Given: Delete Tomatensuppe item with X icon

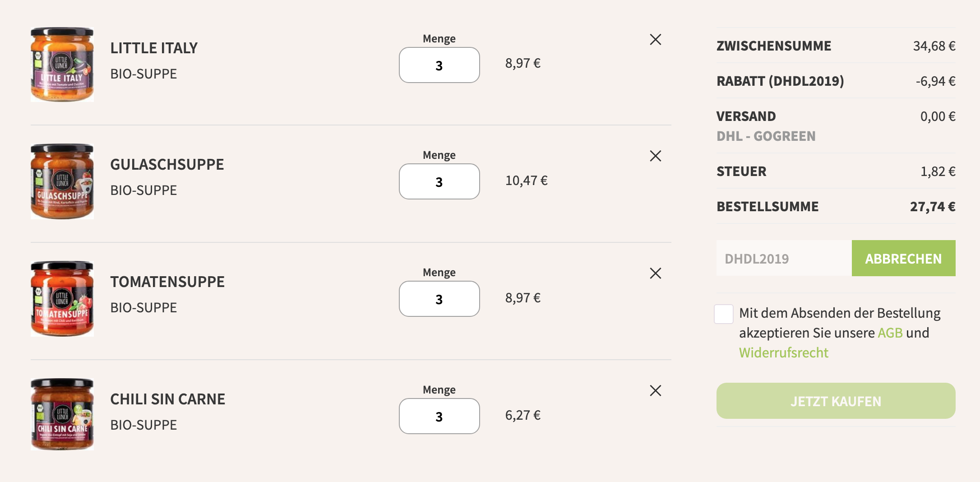Looking at the screenshot, I should [x=656, y=273].
